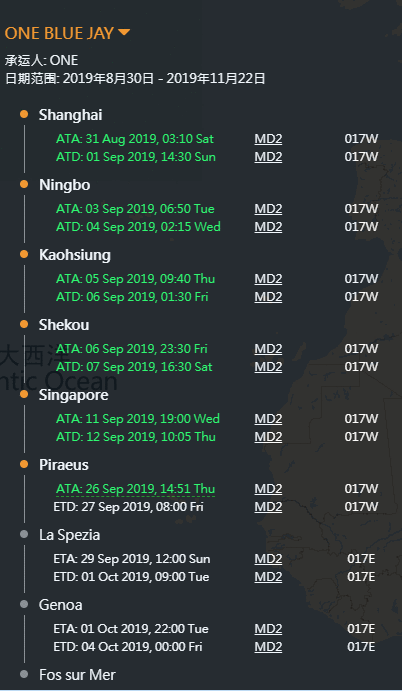Click the gray La Spezia port marker dot

(24, 534)
